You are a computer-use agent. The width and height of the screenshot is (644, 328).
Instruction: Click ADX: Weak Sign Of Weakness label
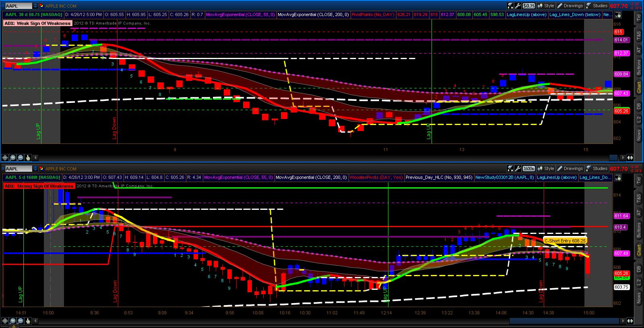(x=37, y=23)
